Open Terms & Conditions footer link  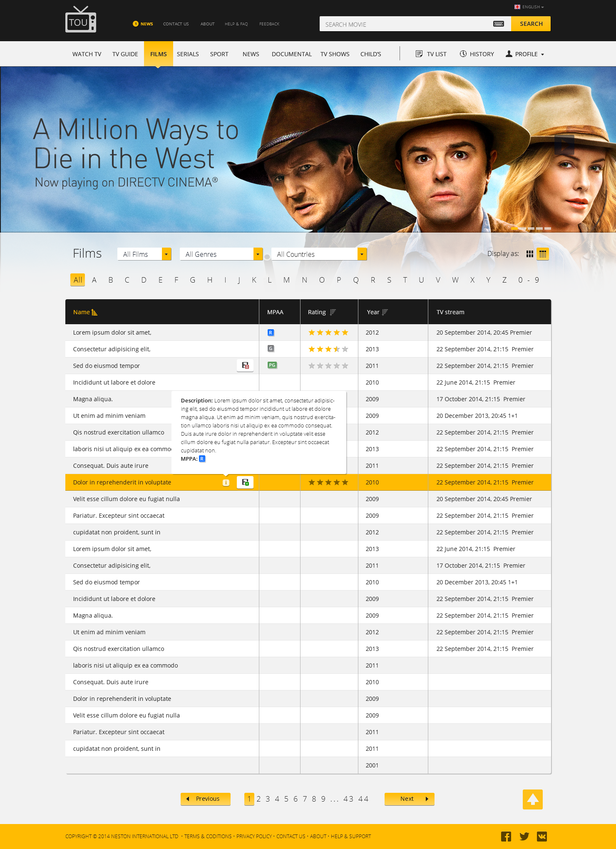pos(208,836)
